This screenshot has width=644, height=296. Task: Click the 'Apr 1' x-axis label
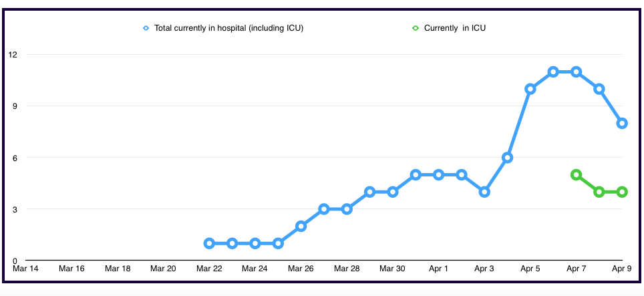click(438, 269)
